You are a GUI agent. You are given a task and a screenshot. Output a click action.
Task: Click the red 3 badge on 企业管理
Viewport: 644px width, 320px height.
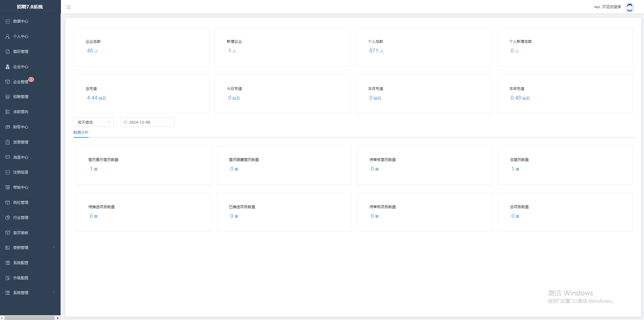tap(31, 79)
